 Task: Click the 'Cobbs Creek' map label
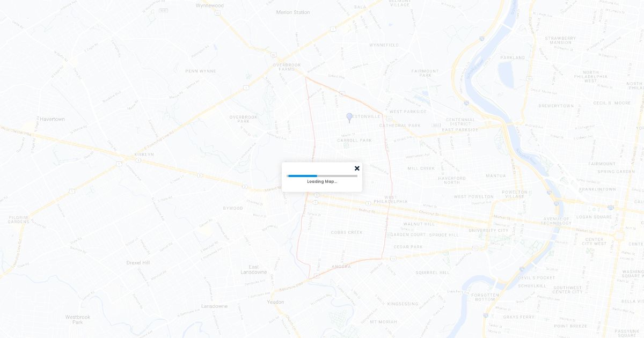pos(347,232)
